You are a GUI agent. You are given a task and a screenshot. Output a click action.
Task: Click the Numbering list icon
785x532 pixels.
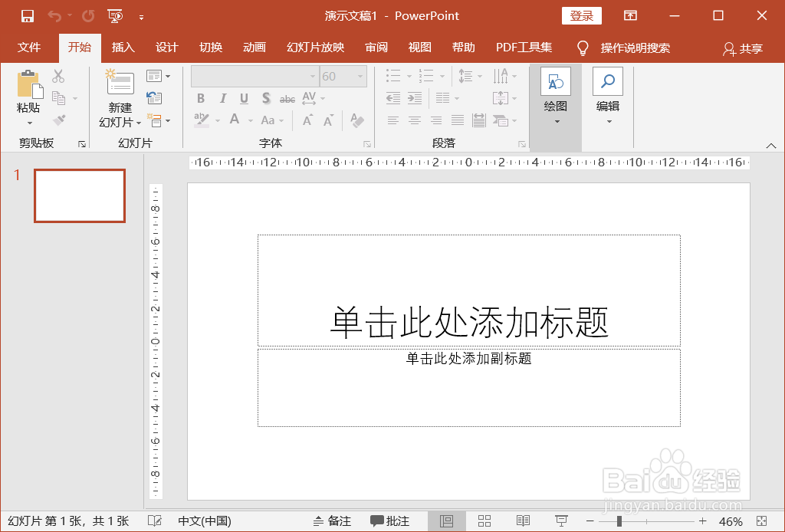[426, 76]
